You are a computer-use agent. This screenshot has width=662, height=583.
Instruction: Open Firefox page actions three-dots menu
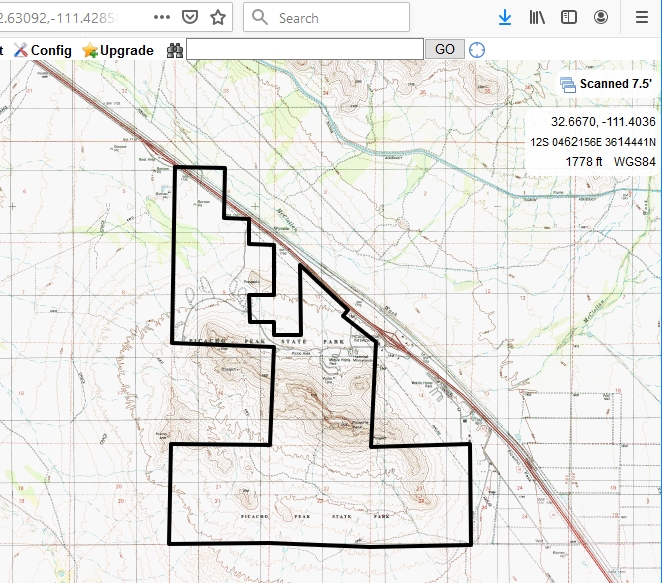pos(162,17)
